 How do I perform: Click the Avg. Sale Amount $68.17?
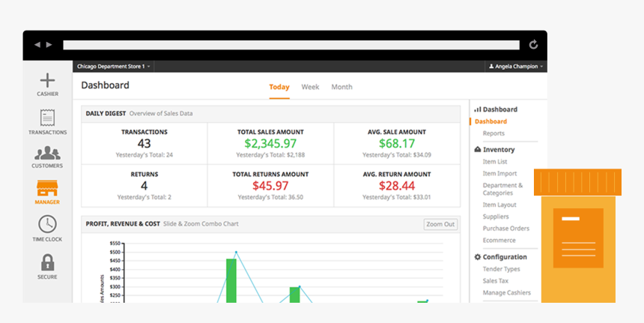click(397, 143)
